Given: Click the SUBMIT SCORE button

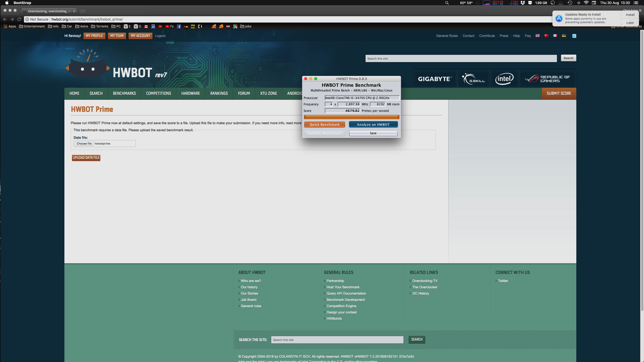Looking at the screenshot, I should [559, 94].
